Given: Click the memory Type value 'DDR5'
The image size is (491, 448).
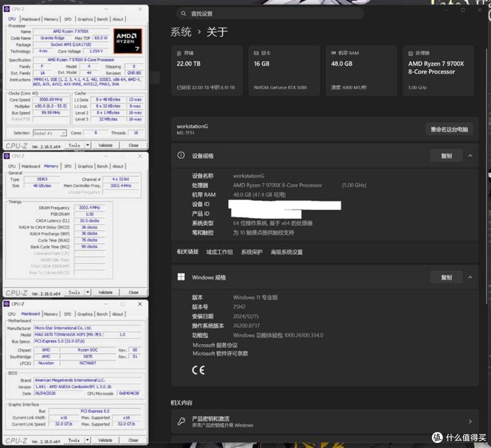Looking at the screenshot, I should pos(42,179).
